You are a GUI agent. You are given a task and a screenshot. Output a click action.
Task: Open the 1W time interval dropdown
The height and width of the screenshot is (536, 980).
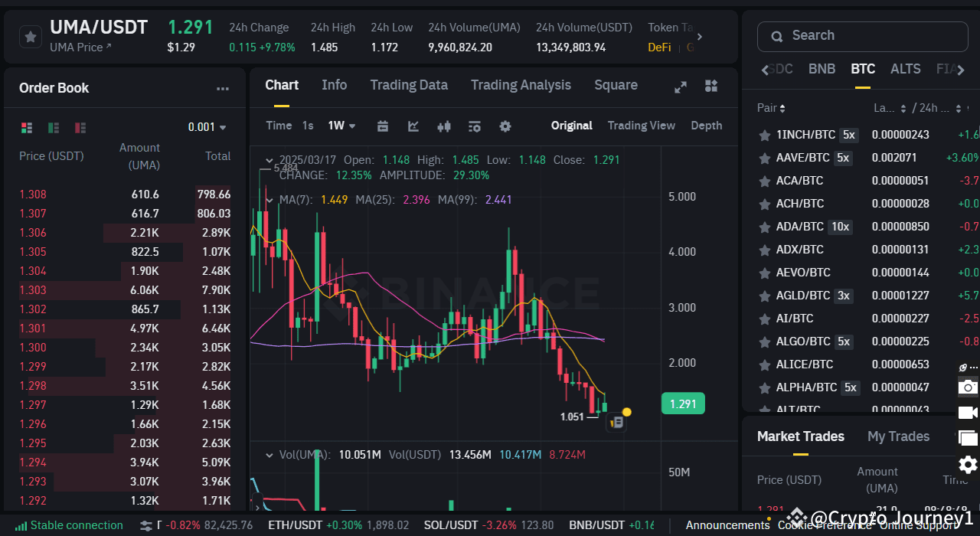coord(341,125)
